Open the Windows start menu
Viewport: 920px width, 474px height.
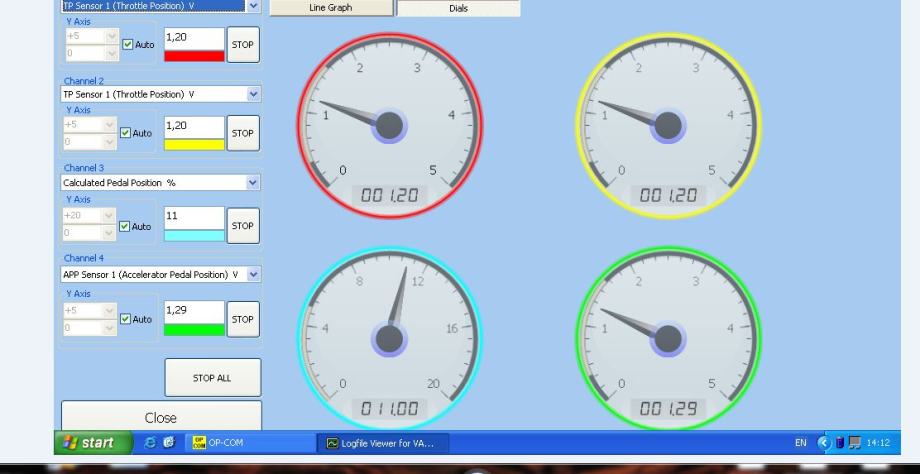click(x=94, y=442)
